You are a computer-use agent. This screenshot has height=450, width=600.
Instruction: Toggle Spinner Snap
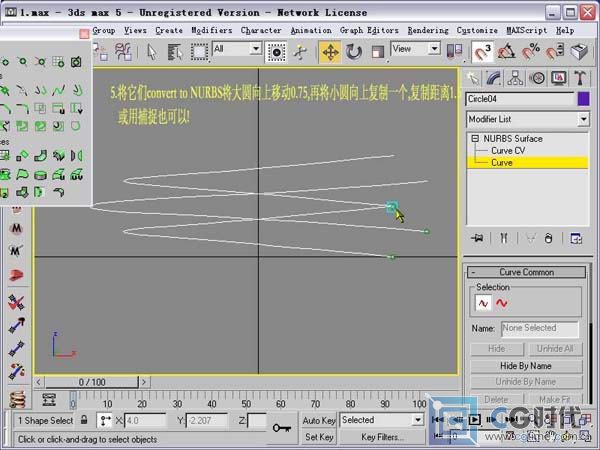pyautogui.click(x=555, y=52)
